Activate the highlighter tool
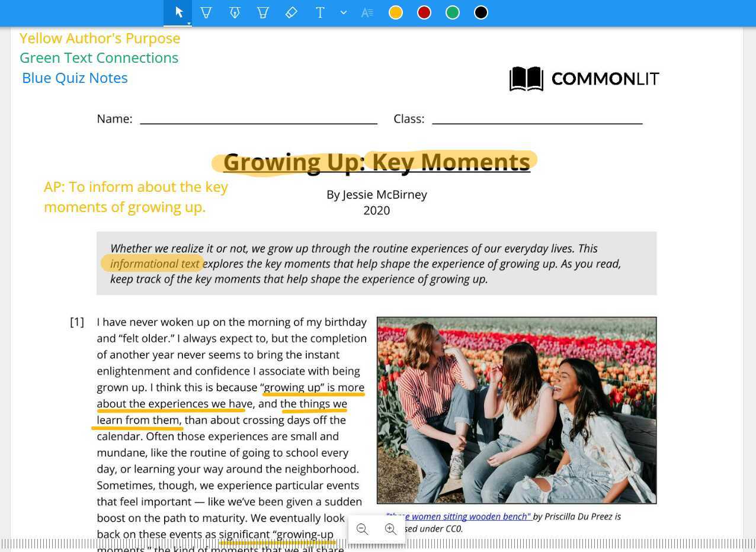The height and width of the screenshot is (552, 756). 206,12
